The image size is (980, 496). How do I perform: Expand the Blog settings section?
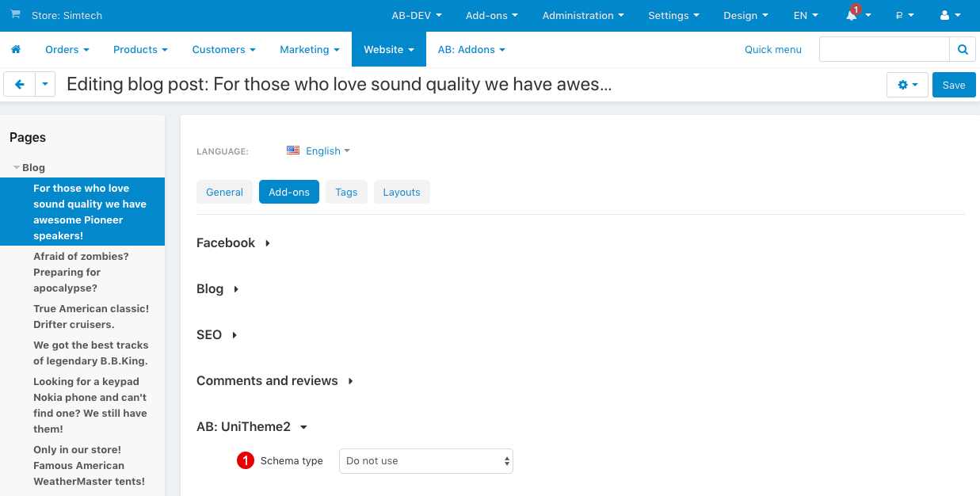(x=218, y=288)
